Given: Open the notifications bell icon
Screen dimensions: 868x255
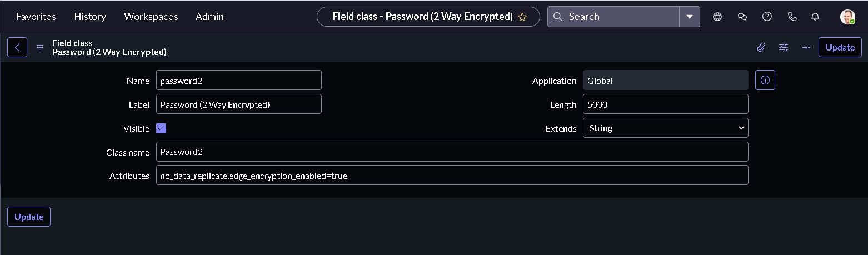Looking at the screenshot, I should (815, 17).
